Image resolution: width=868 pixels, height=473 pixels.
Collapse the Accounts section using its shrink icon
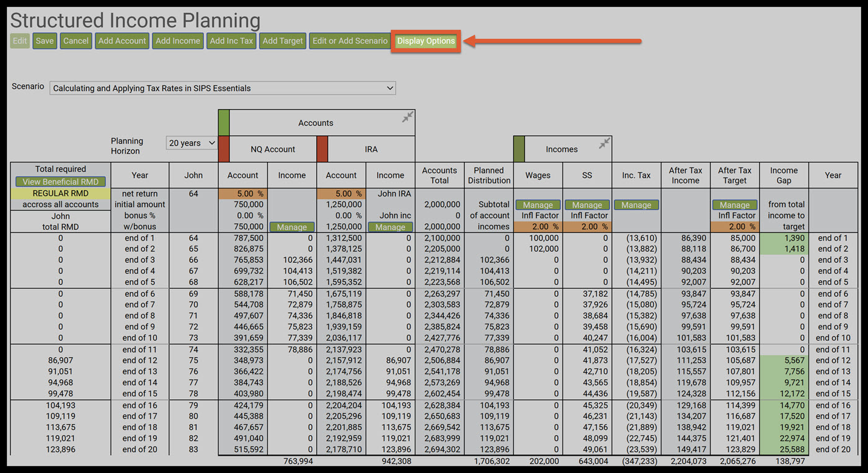(x=407, y=117)
